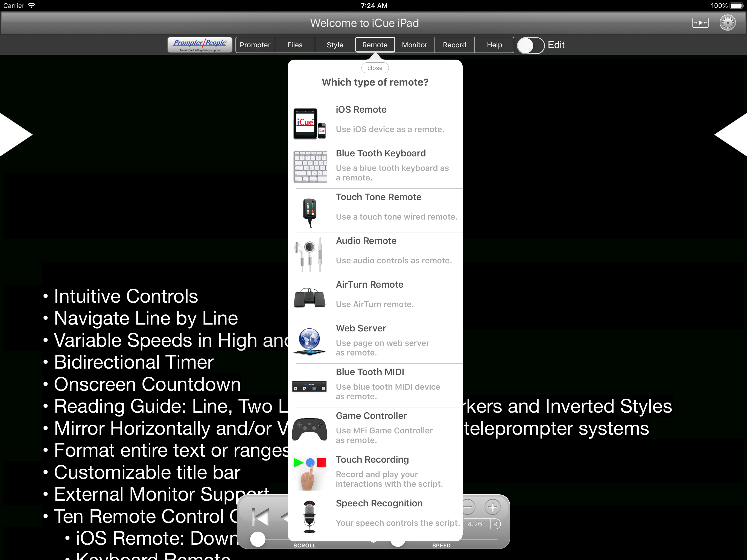Toggle the R timer button
Screen dimensions: 747x560
[x=495, y=524]
